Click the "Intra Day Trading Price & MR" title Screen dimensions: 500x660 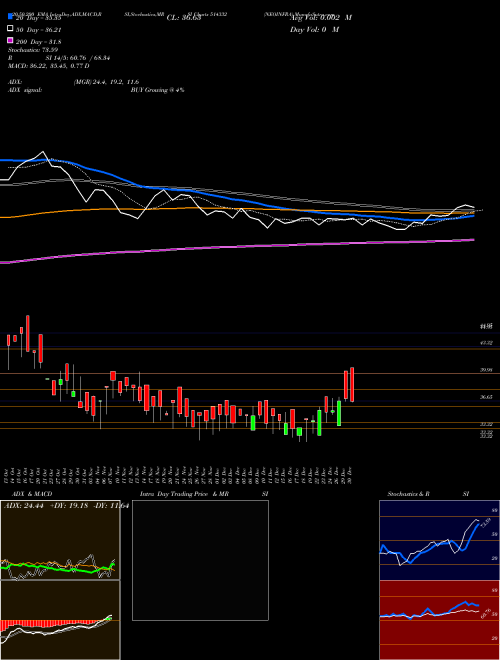184,494
